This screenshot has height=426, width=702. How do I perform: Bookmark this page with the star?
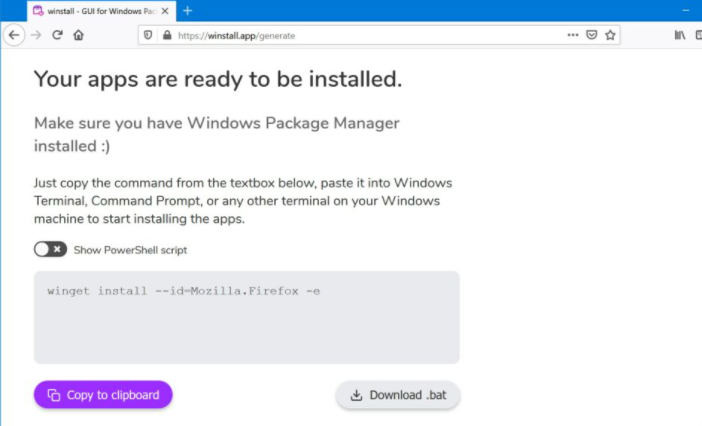(x=610, y=35)
